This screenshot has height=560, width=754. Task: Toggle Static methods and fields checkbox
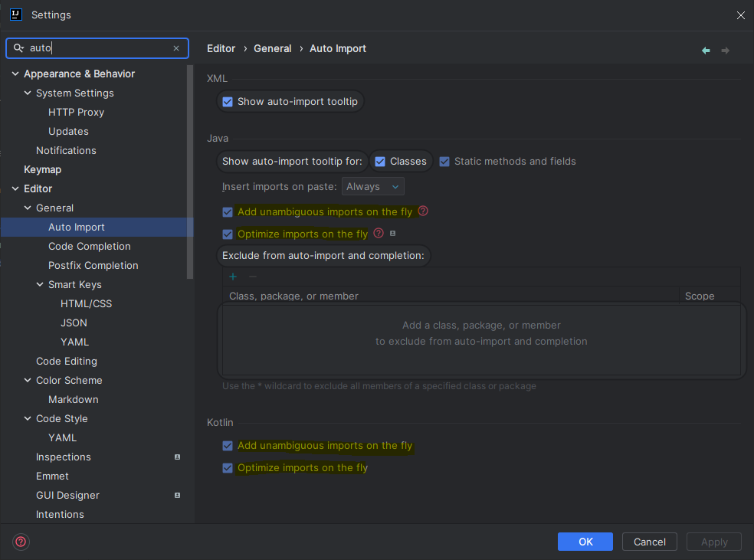[444, 162]
